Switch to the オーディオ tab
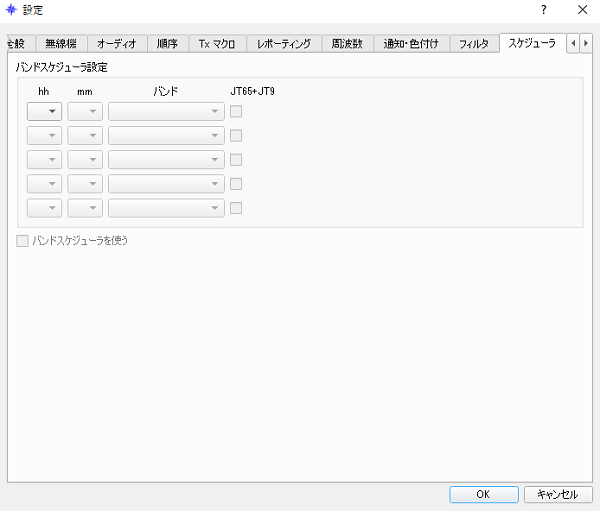Viewport: 600px width, 511px height. click(116, 44)
